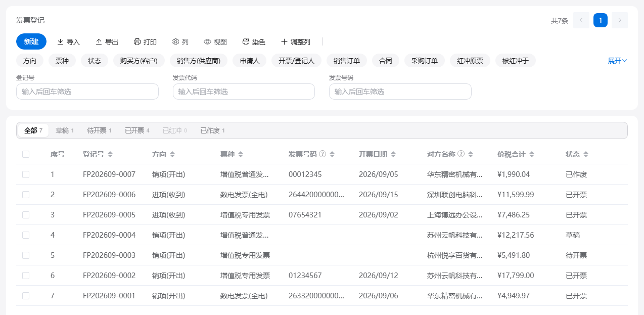The image size is (644, 315).
Task: Switch to the 已作废 tab
Action: (x=213, y=130)
